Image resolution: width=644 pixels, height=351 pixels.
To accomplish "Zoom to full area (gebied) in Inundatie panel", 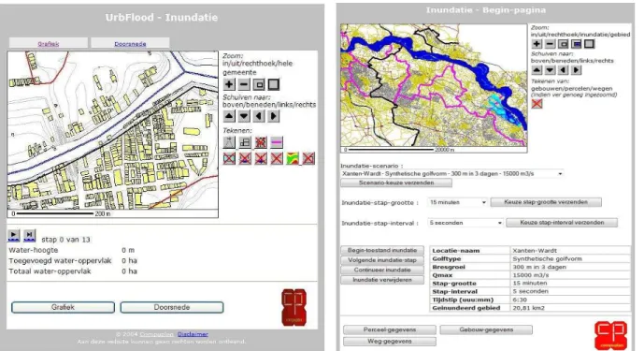I will [x=590, y=44].
